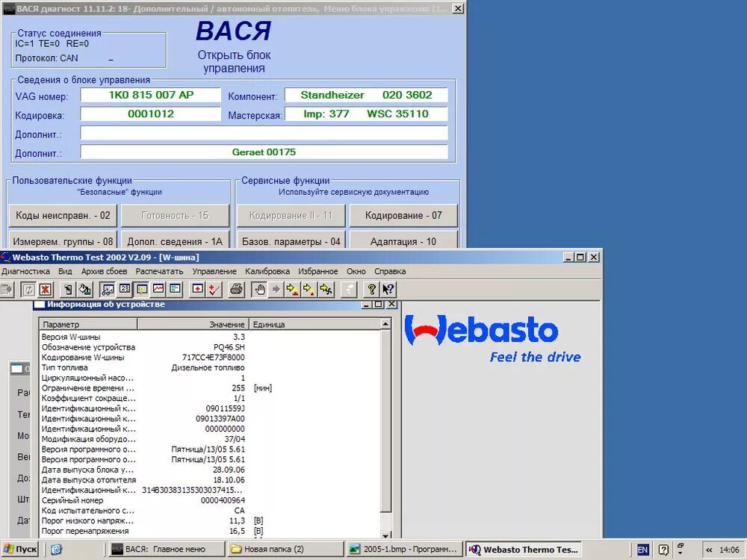This screenshot has height=560, width=747.
Task: Click the red checkmark clear faults icon
Action: coord(214,289)
